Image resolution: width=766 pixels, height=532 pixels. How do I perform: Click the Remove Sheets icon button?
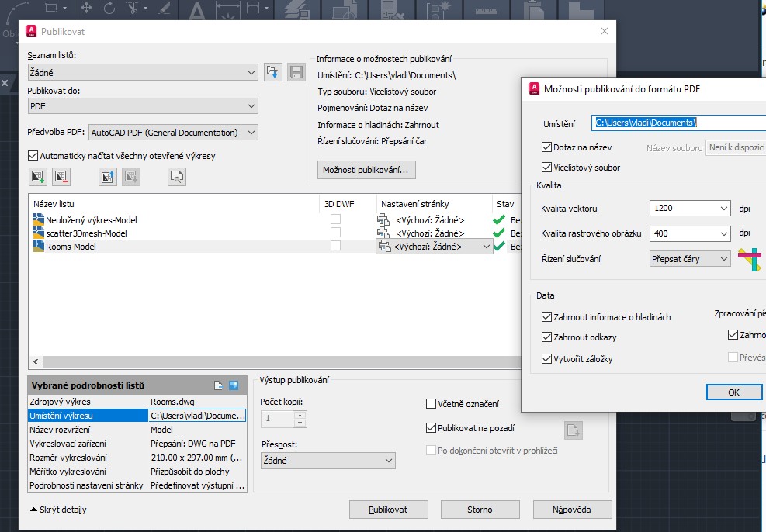pyautogui.click(x=61, y=177)
